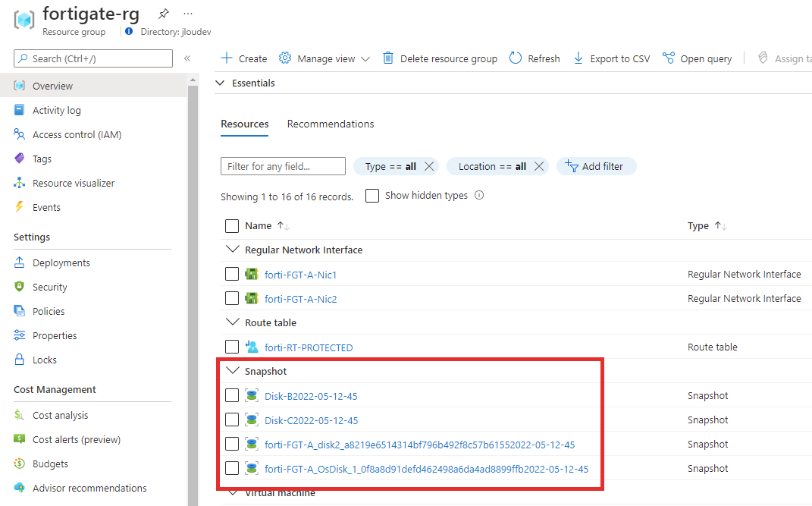Screen dimensions: 812x506
Task: Remove the Location == all filter
Action: (x=539, y=166)
